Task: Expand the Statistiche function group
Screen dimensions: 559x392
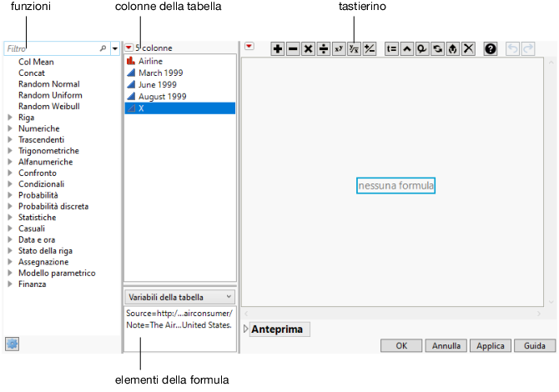Action: coord(10,217)
